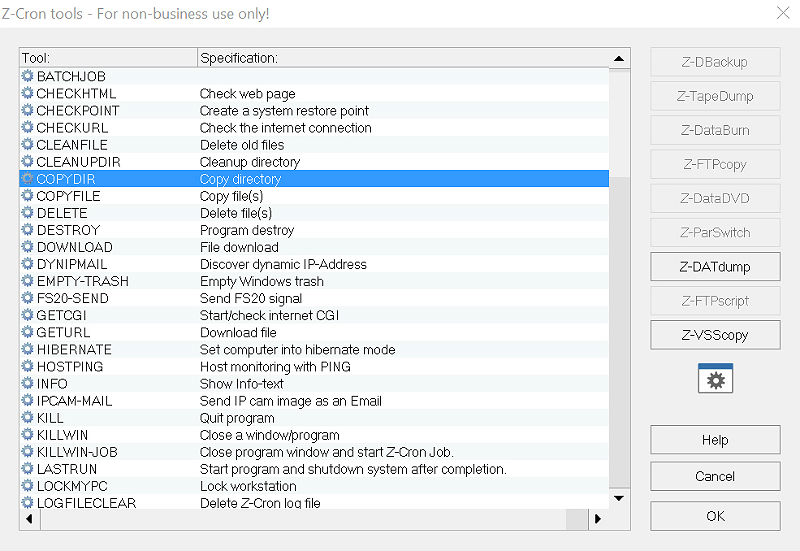Click the gear icon beside BATCHJOB
The width and height of the screenshot is (800, 551).
[28, 76]
